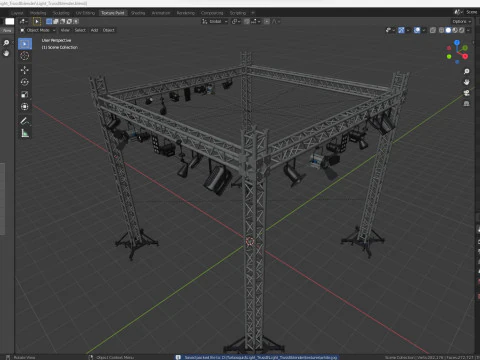Switch to rendered viewport shading
The height and width of the screenshot is (360, 480).
(462, 30)
